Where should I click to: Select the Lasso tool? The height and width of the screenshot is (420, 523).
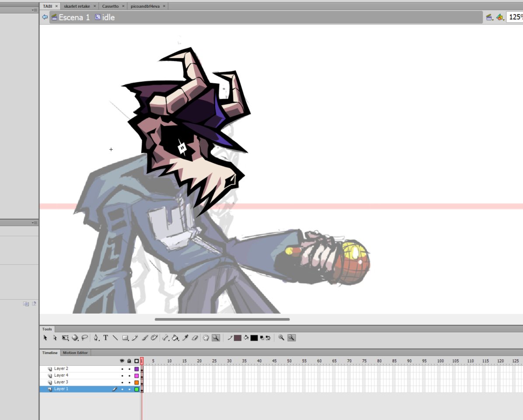(x=85, y=338)
